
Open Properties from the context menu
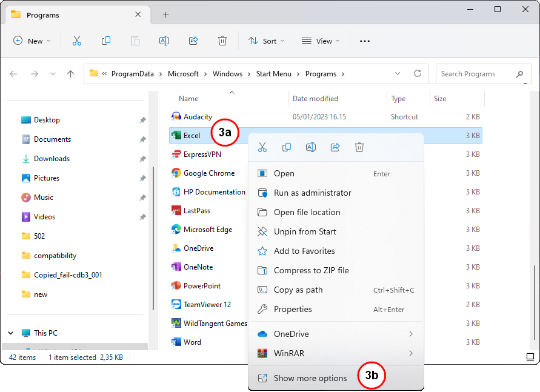point(336,309)
